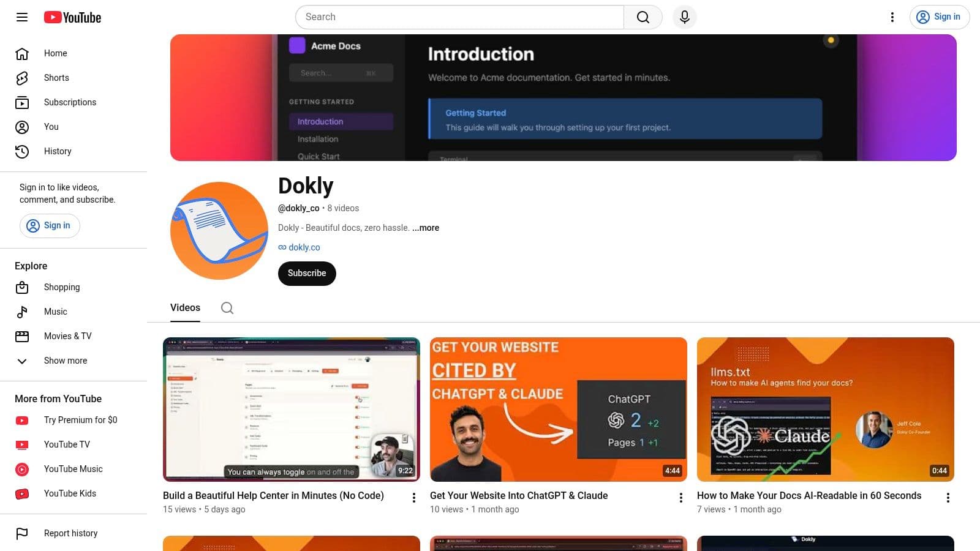Click Report history in sidebar
This screenshot has width=980, height=551.
tap(73, 533)
